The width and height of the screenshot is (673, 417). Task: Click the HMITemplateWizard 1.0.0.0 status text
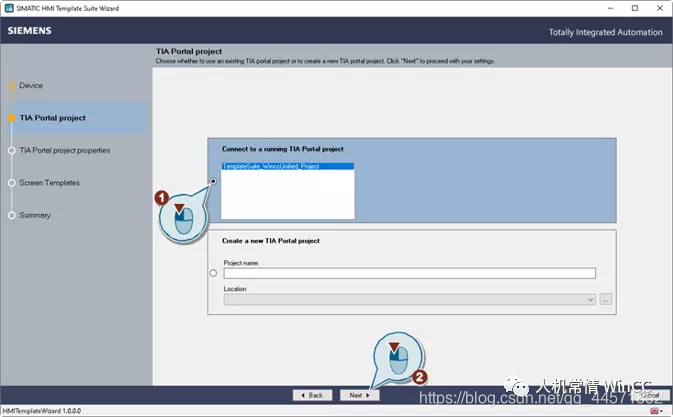(x=42, y=411)
